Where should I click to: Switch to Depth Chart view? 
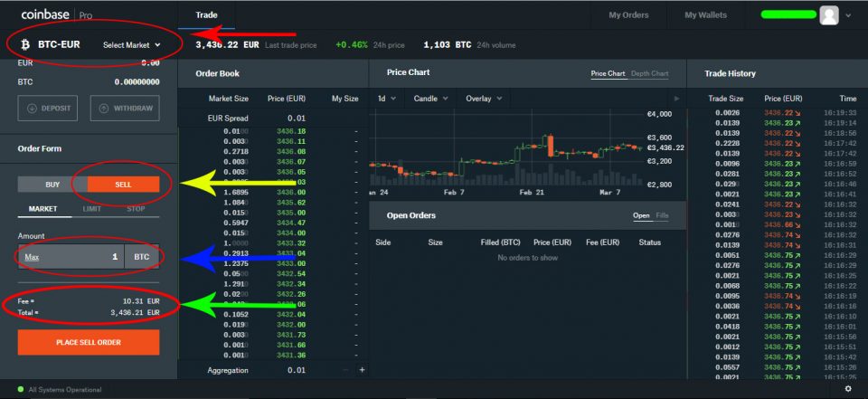pyautogui.click(x=650, y=73)
